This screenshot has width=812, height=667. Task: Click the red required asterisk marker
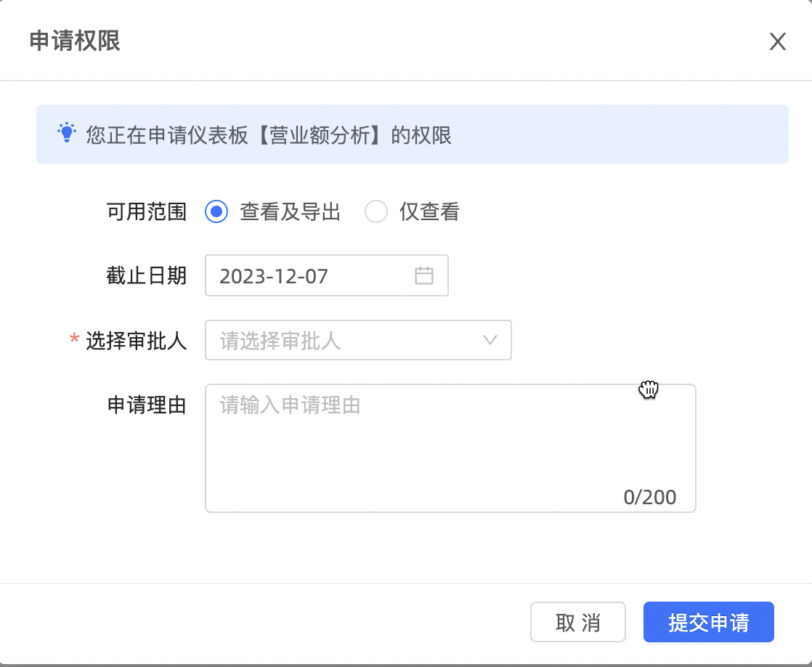[74, 339]
